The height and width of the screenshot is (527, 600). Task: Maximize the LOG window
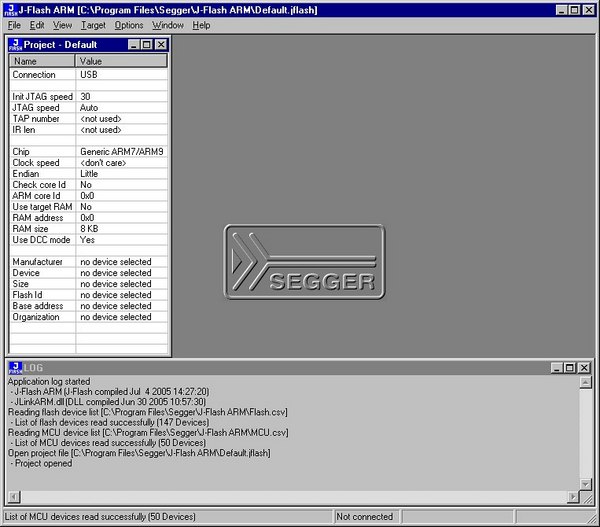tap(570, 368)
